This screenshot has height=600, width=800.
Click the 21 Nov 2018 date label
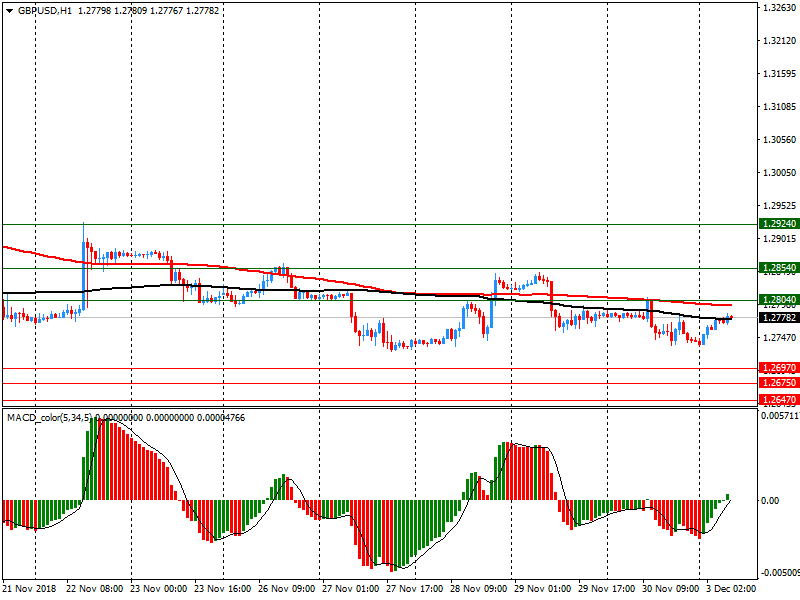31,590
